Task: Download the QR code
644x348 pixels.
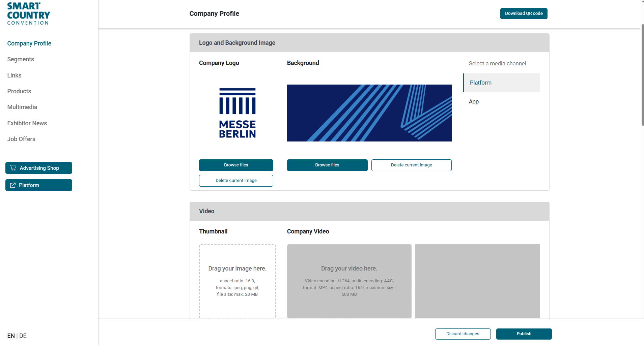Action: coord(524,13)
